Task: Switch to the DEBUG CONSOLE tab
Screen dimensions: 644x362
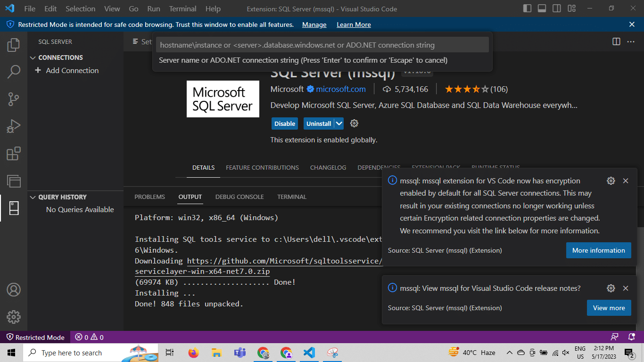Action: 239,197
